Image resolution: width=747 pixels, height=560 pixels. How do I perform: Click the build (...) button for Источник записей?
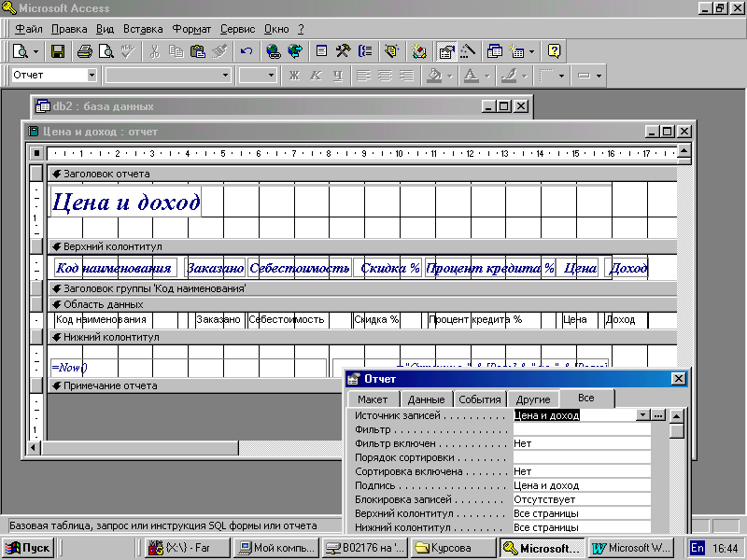pos(658,415)
